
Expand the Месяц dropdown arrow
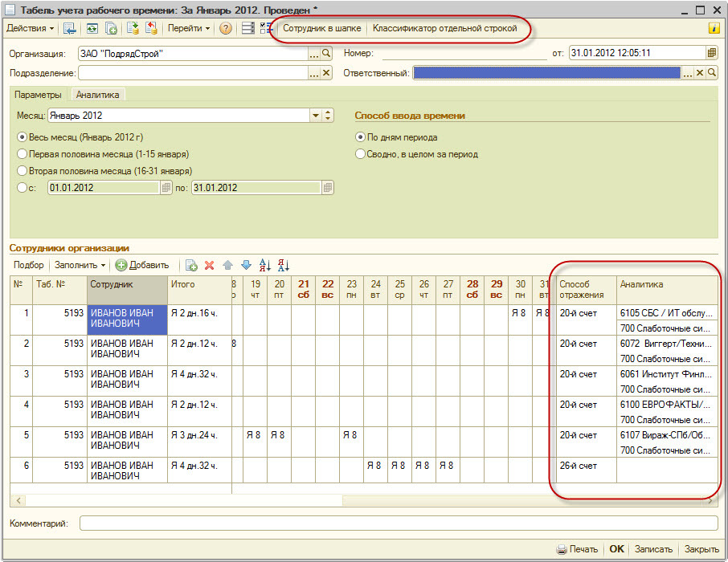316,116
